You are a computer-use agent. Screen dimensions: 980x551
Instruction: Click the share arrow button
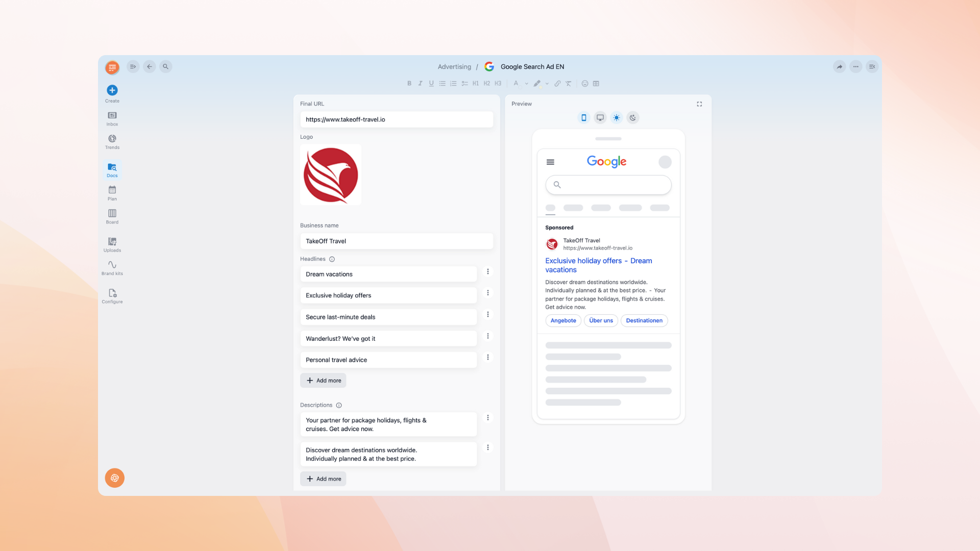840,66
